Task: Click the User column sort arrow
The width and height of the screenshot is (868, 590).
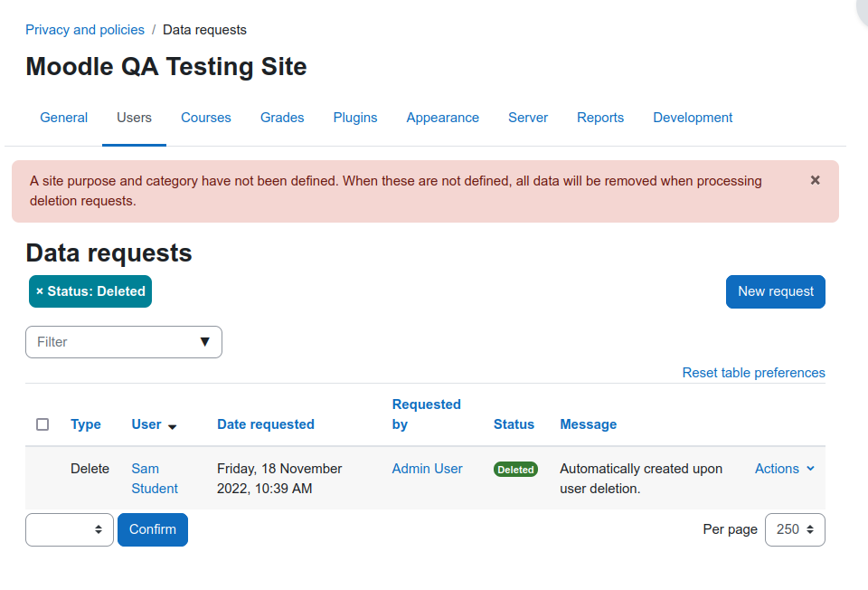Action: tap(172, 426)
